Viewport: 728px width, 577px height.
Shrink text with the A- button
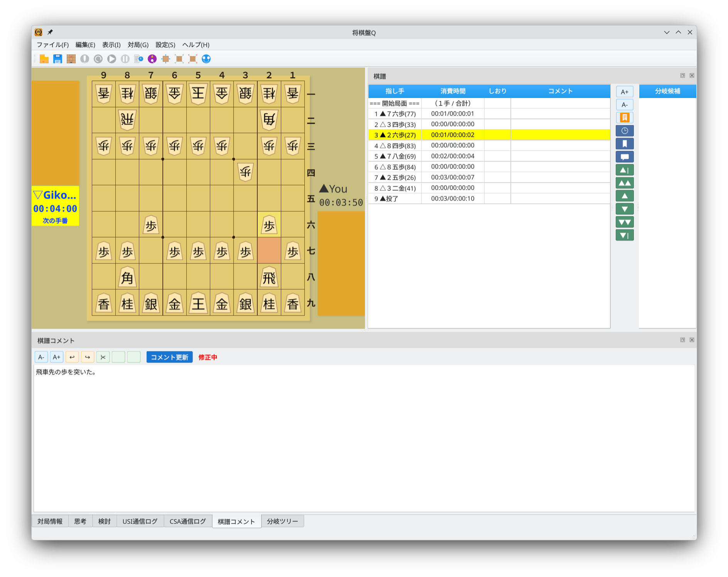[x=41, y=357]
